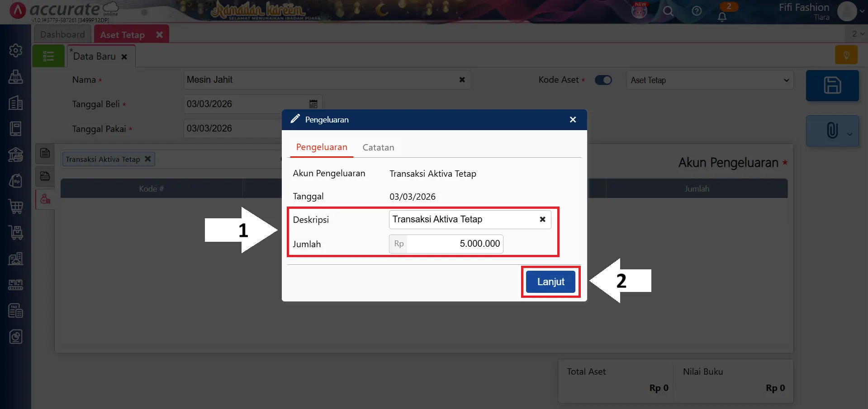The width and height of the screenshot is (868, 409).
Task: Click the Lanjut button
Action: (550, 282)
